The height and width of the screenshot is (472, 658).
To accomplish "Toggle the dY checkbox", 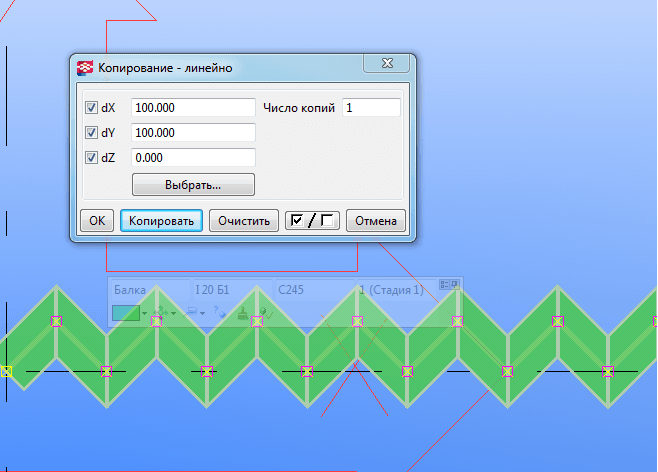I will [91, 133].
